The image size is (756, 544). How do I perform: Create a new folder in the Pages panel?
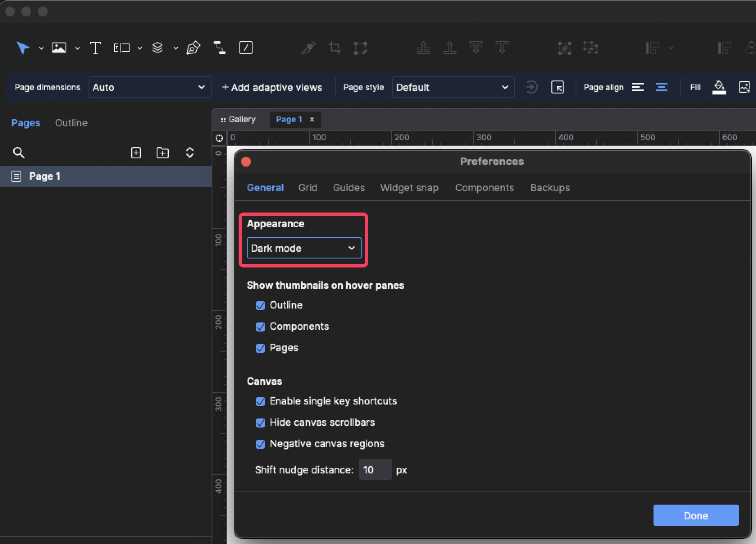click(x=162, y=152)
